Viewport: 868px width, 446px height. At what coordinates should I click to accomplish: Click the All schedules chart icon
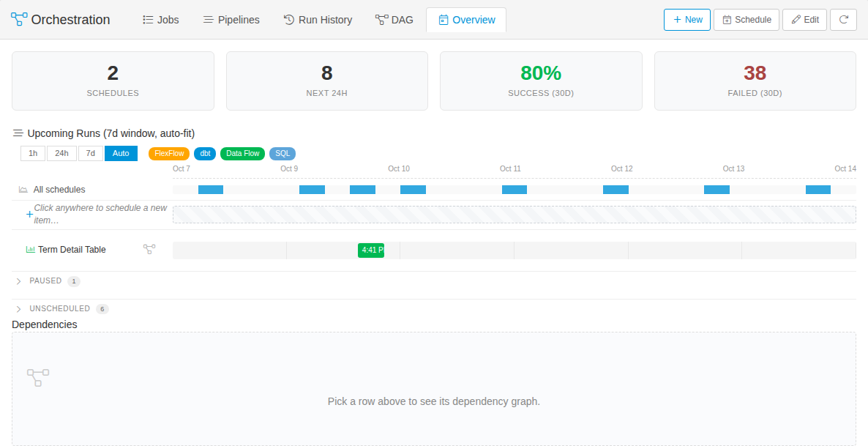23,190
